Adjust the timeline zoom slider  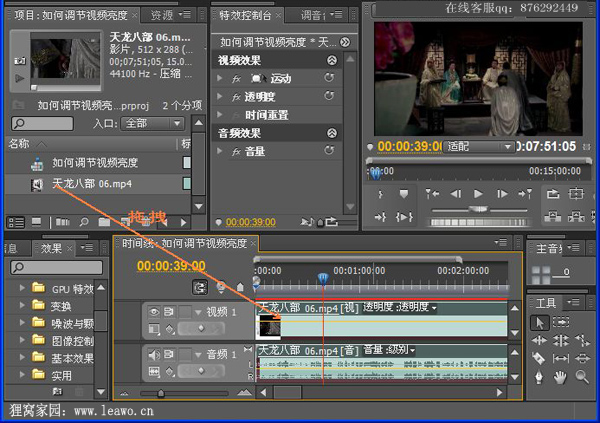point(161,393)
